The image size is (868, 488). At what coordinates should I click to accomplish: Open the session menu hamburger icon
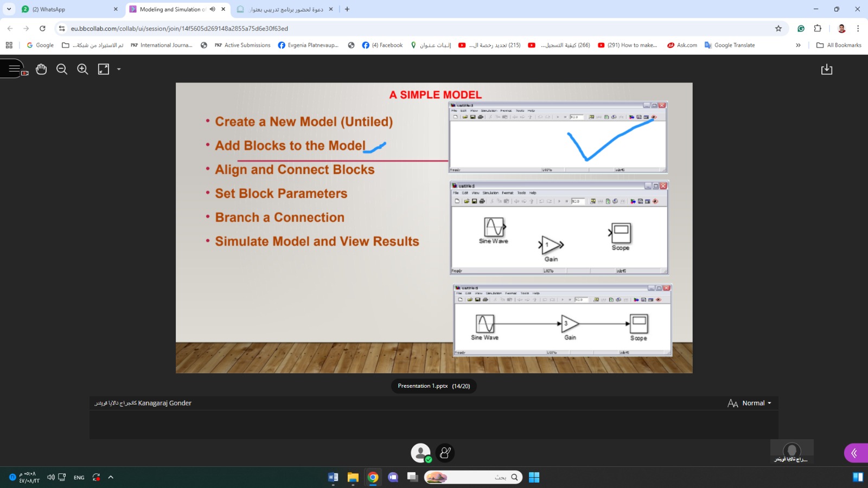(x=14, y=69)
